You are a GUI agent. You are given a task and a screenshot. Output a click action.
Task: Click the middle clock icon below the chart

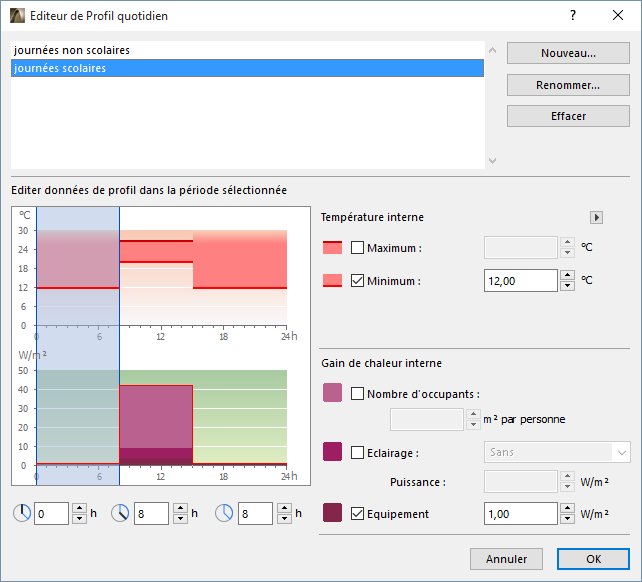tap(120, 513)
